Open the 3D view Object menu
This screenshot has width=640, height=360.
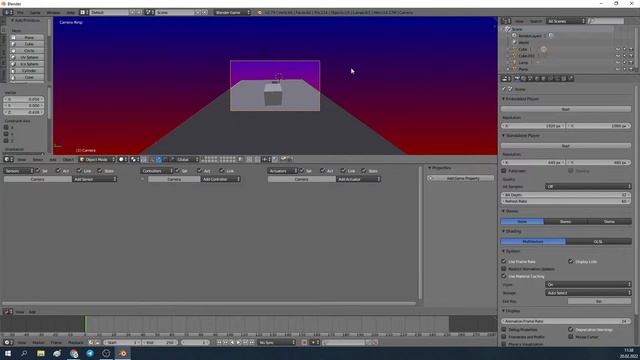(68, 160)
